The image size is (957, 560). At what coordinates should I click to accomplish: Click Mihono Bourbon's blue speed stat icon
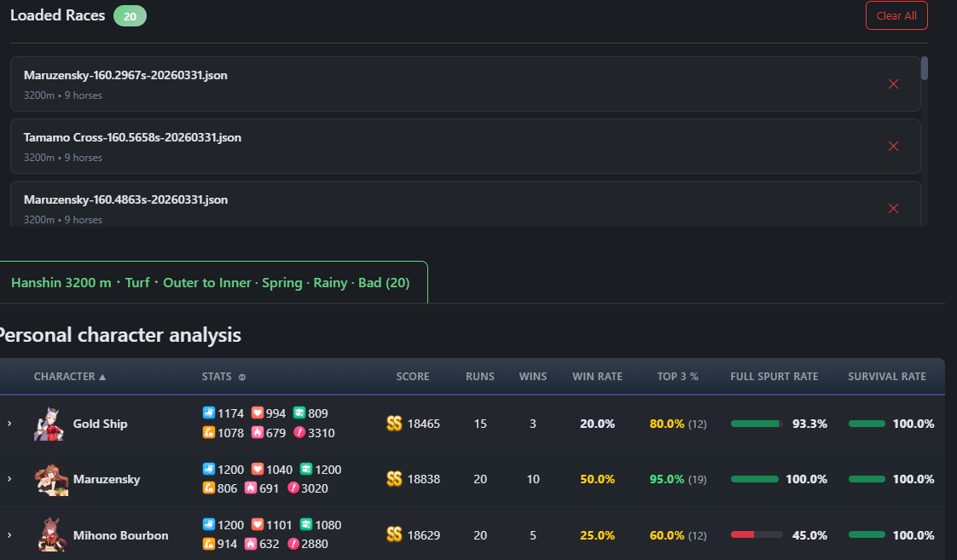209,524
